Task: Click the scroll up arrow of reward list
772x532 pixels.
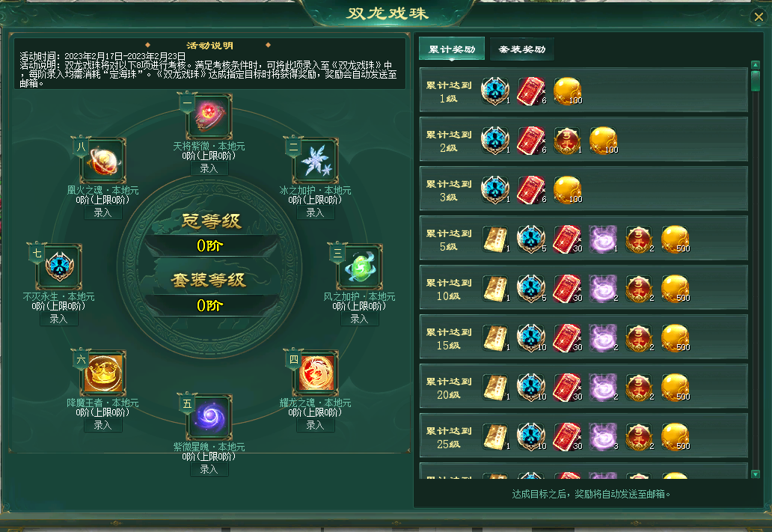Action: pos(756,65)
